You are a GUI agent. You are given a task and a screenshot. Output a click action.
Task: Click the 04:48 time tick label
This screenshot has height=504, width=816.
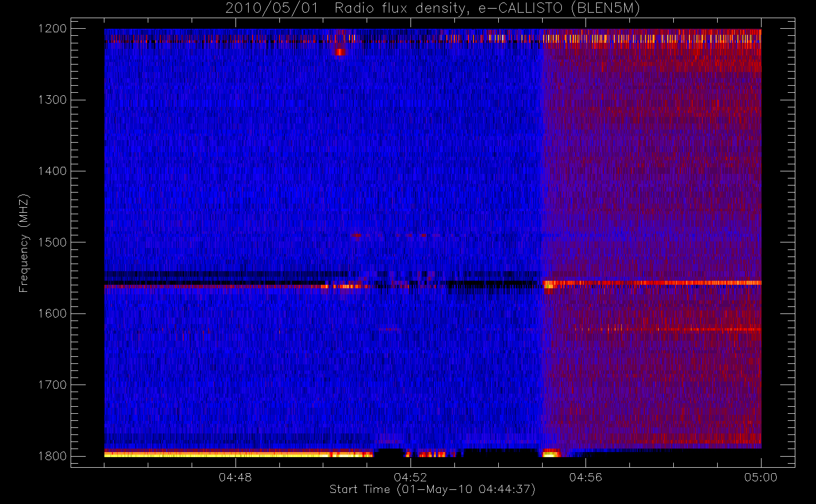pos(235,477)
